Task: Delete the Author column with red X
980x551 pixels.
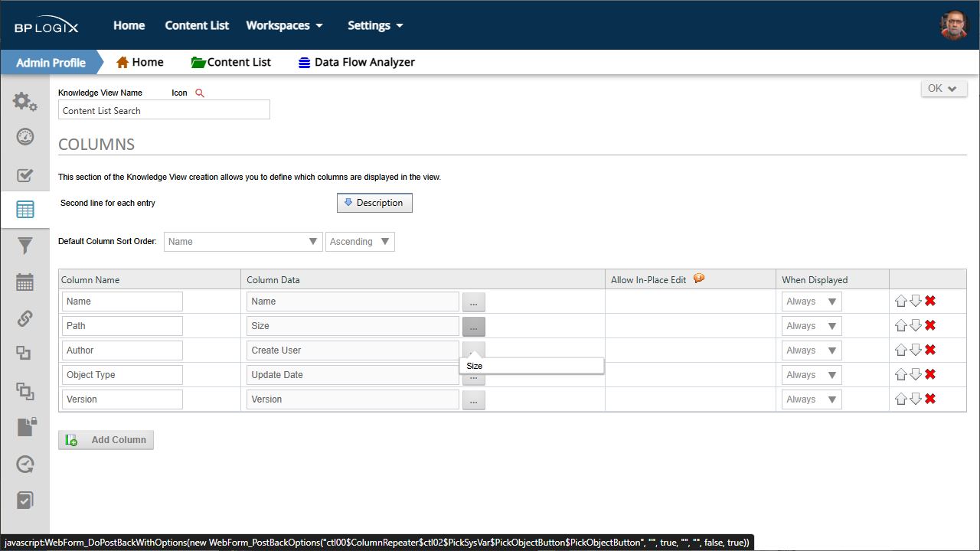Action: (x=930, y=350)
